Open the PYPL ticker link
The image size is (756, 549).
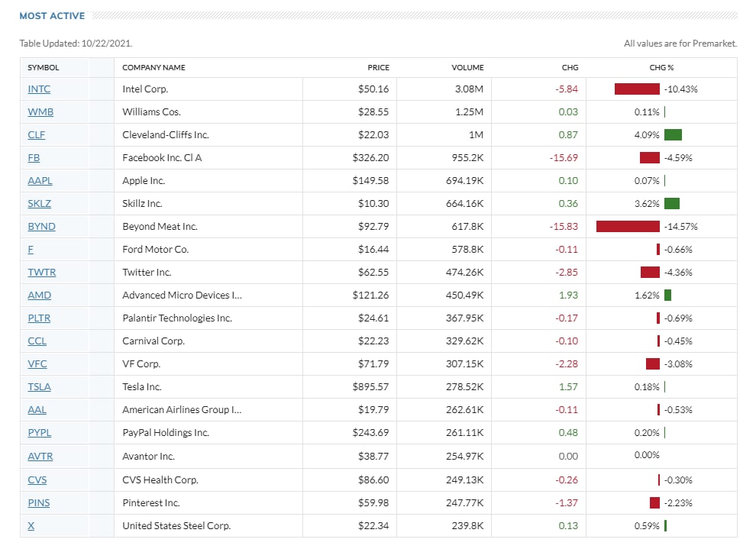tap(40, 432)
